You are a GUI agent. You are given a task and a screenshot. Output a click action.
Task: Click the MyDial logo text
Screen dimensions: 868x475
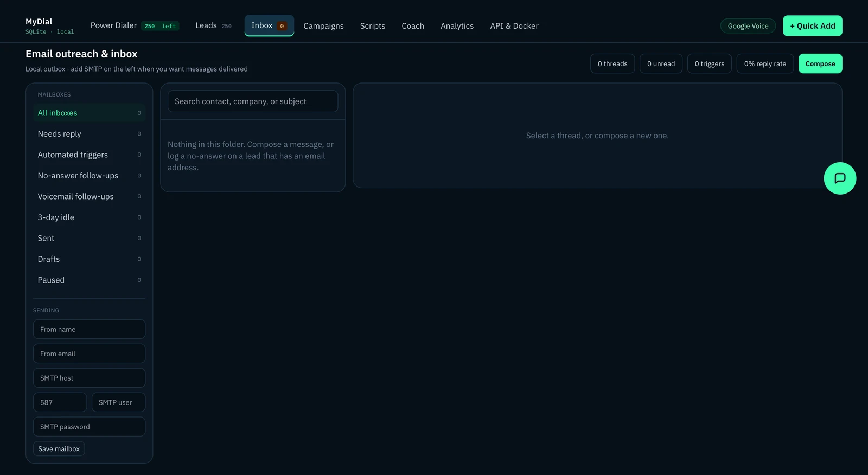pyautogui.click(x=39, y=22)
